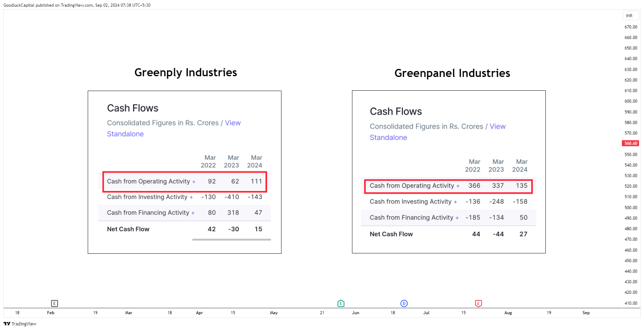Click View Standalone link under Greenply
This screenshot has height=330, width=644.
[x=174, y=128]
